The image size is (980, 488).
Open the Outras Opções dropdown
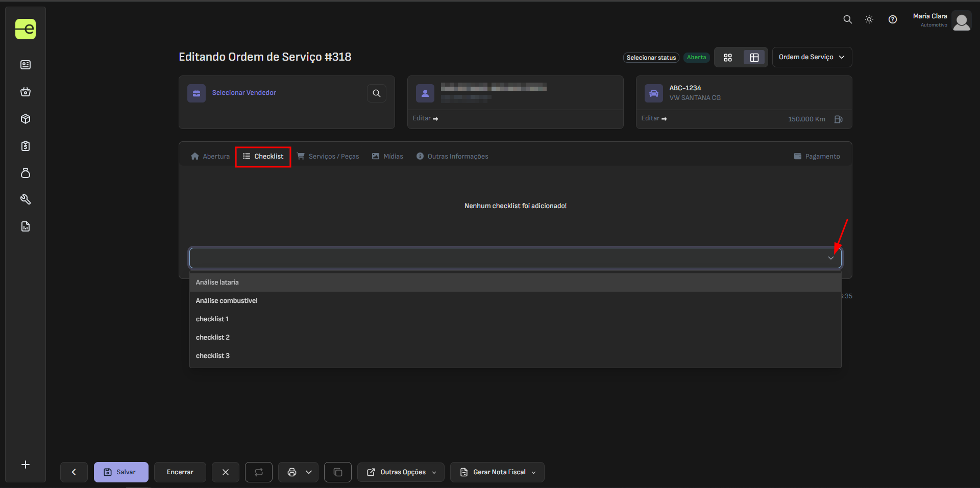401,472
